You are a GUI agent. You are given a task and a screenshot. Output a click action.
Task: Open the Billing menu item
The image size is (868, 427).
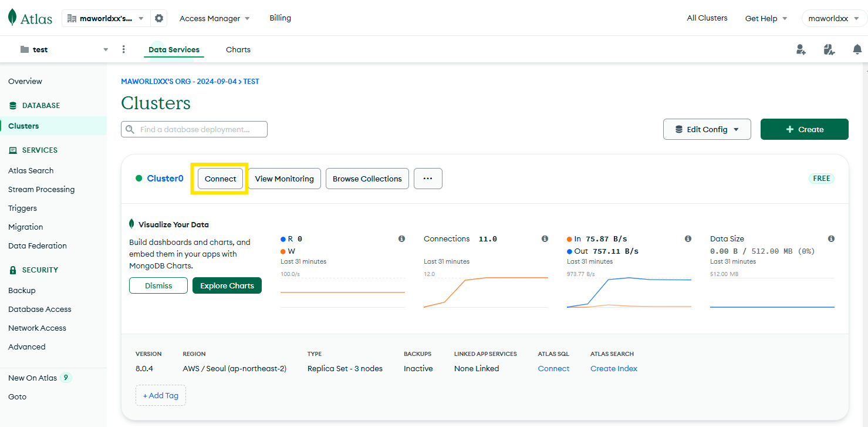coord(281,18)
